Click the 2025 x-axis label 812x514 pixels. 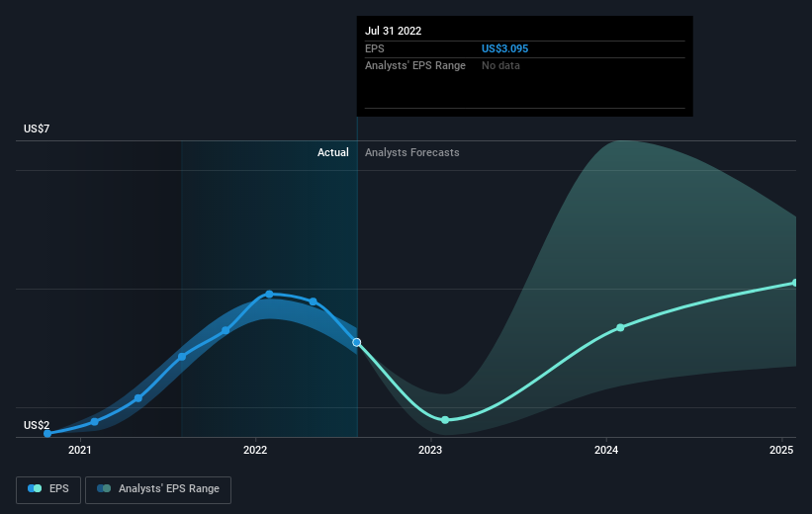coord(781,450)
